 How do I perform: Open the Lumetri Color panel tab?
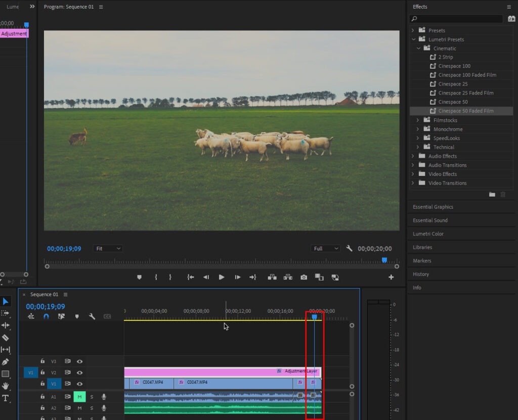(428, 234)
